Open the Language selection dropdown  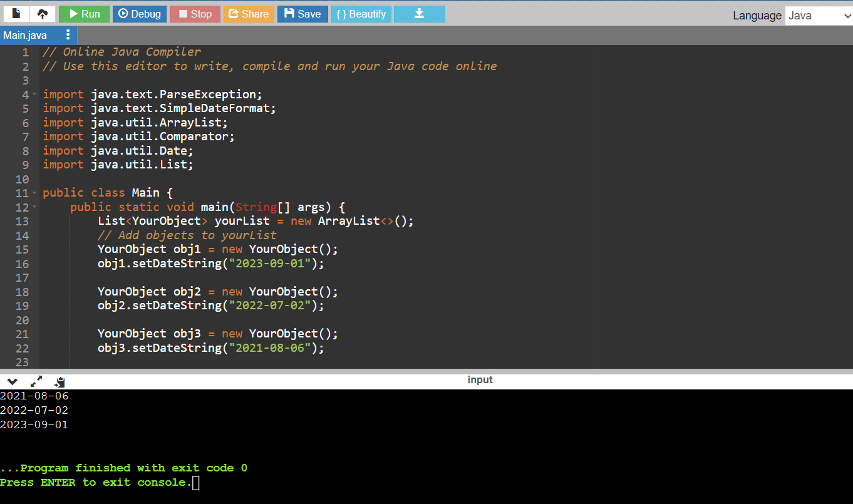(x=819, y=16)
